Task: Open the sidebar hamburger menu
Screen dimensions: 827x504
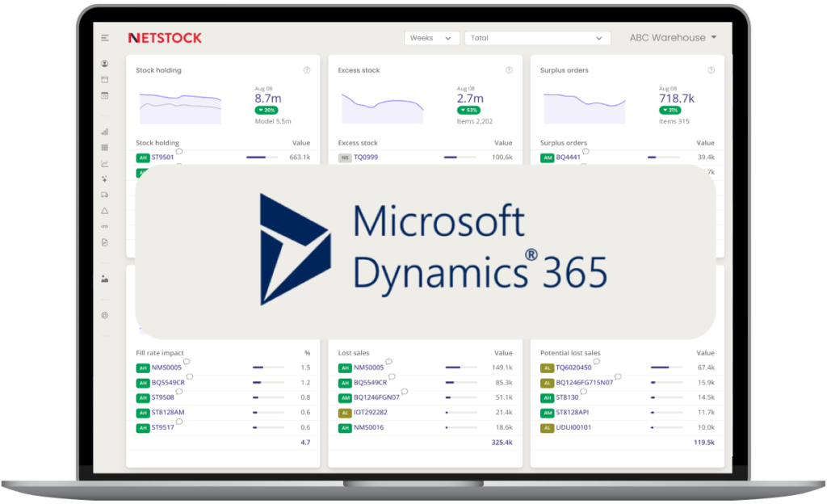Action: coord(104,37)
